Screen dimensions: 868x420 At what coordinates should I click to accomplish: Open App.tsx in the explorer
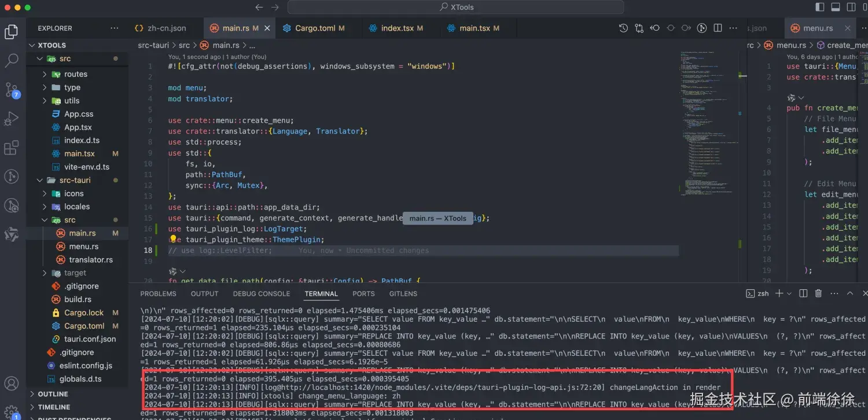point(78,127)
